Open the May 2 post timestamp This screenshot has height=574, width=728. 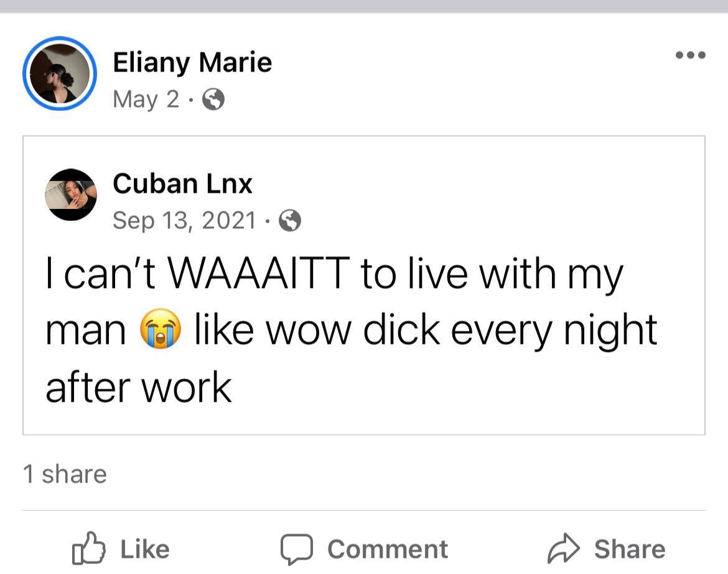(x=146, y=100)
